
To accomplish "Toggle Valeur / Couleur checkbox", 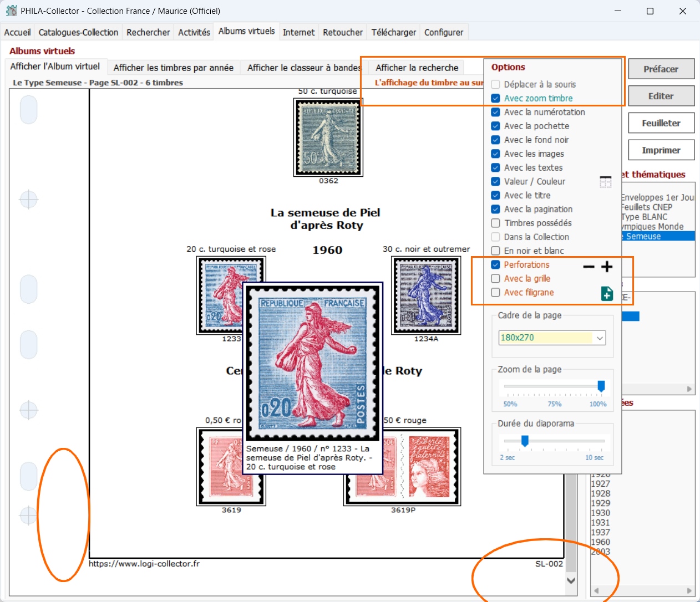I will [x=496, y=181].
